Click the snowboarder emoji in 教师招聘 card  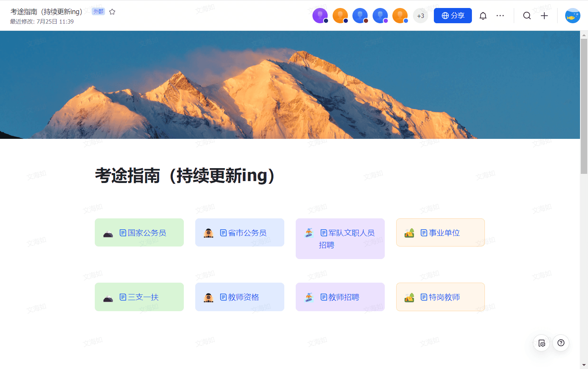click(x=309, y=297)
